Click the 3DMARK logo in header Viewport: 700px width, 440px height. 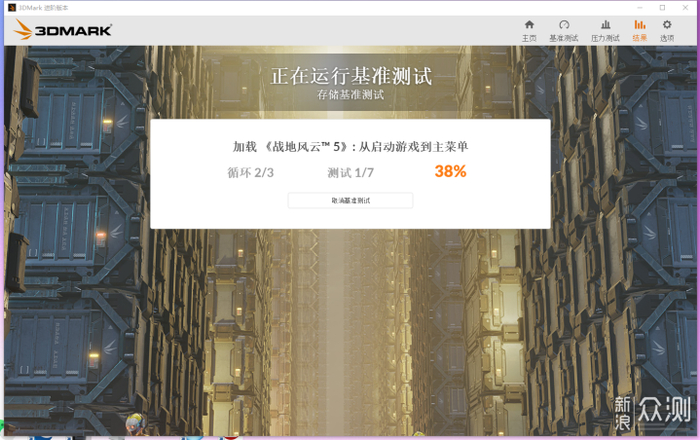(x=62, y=30)
